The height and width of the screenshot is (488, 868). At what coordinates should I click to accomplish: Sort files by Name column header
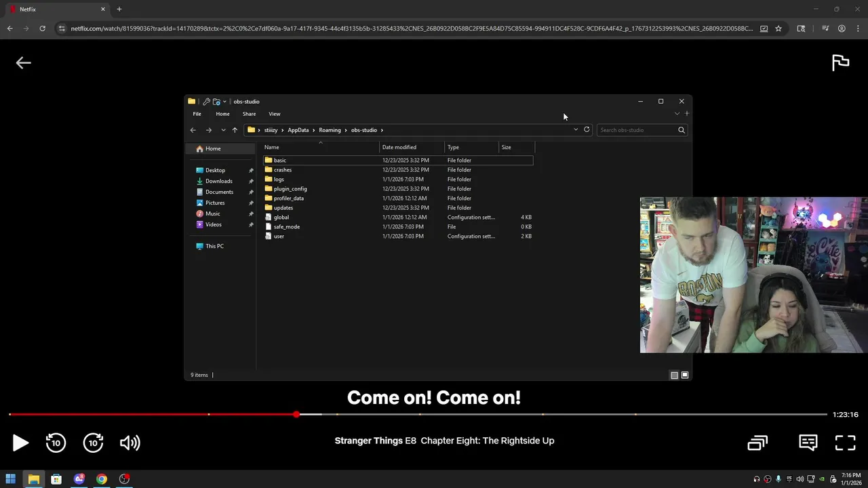coord(321,147)
